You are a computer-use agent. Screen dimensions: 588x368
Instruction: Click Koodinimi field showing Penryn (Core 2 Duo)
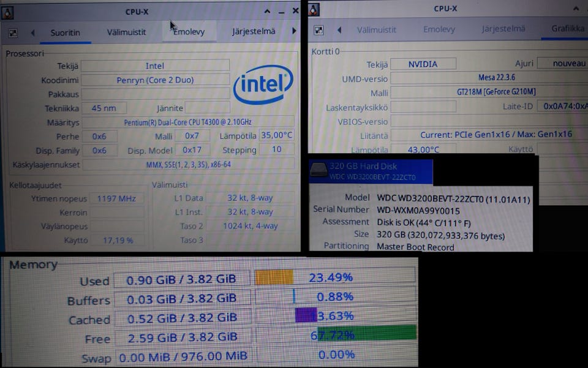coord(155,80)
